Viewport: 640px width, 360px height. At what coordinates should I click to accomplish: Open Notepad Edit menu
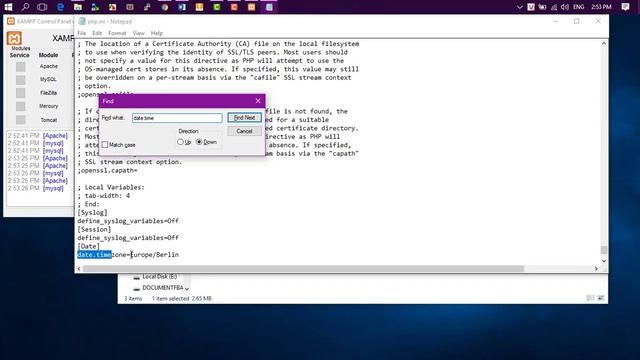(x=97, y=33)
